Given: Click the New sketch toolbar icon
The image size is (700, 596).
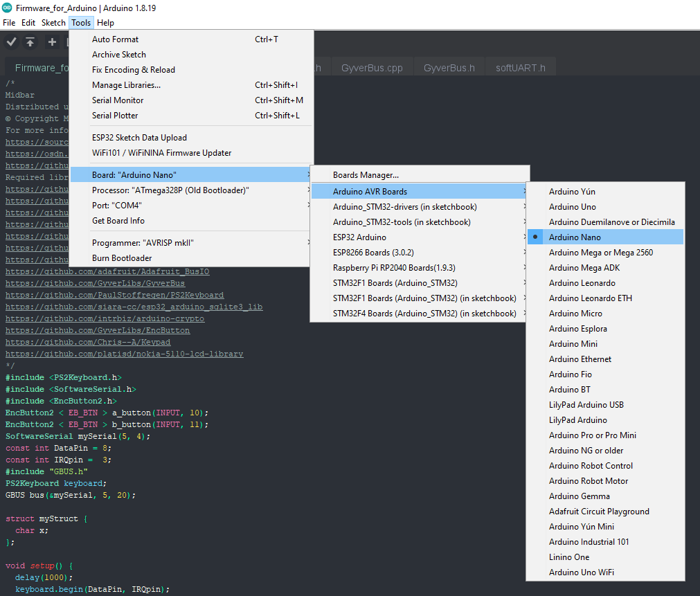Looking at the screenshot, I should [52, 42].
